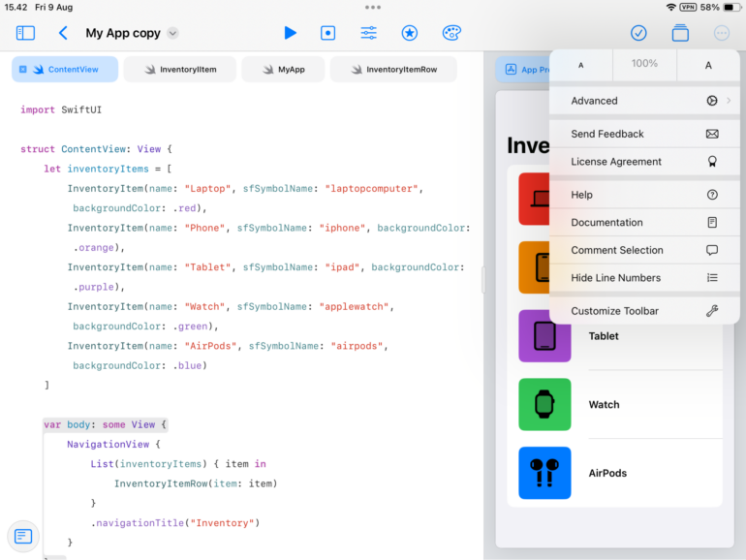
Task: Open the console panel button at bottom left
Action: tap(23, 536)
